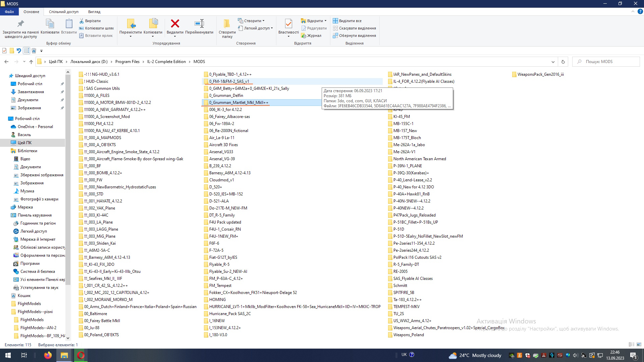Click the Refresh button beside address bar

pos(563,62)
